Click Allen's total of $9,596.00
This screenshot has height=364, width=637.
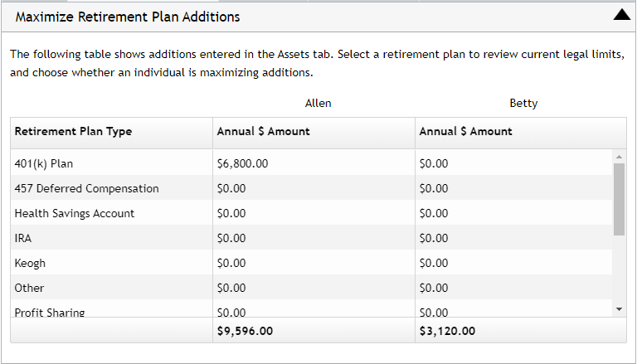pyautogui.click(x=245, y=331)
